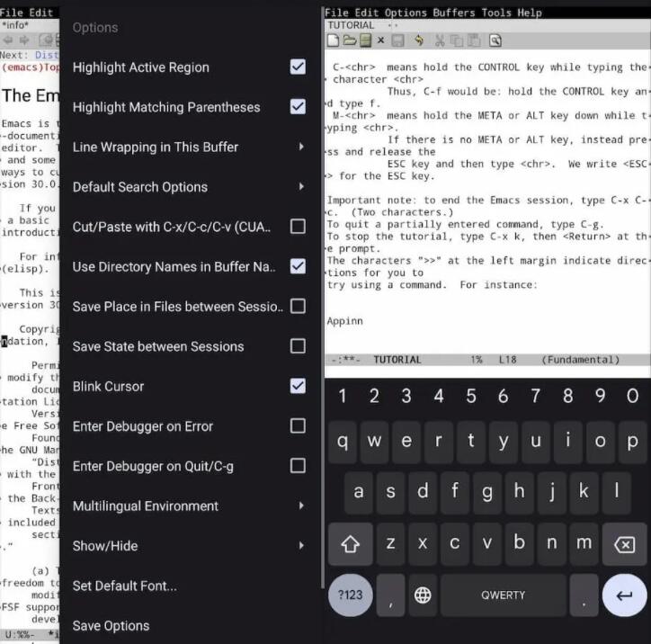The width and height of the screenshot is (651, 644).
Task: Toggle Highlight Active Region checkbox
Action: click(x=298, y=67)
